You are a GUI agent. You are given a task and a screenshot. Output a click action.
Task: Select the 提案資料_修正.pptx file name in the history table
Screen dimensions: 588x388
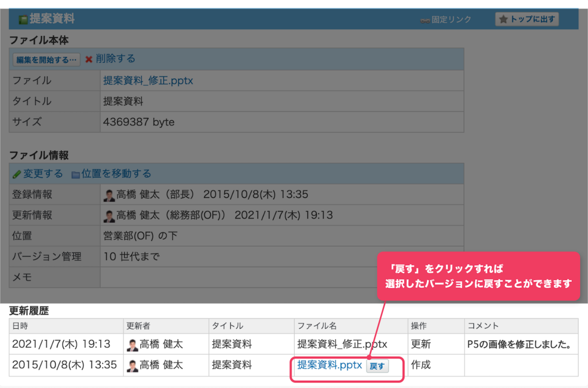point(343,344)
